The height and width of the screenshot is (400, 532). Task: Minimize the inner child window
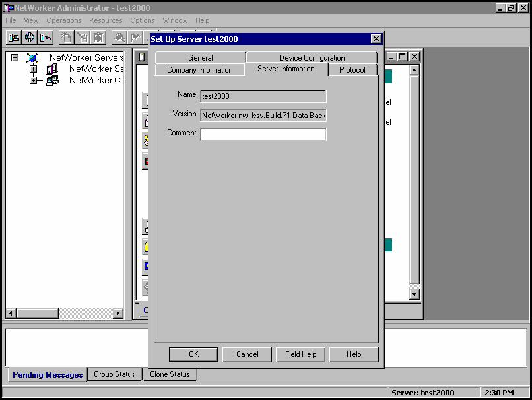(391, 57)
